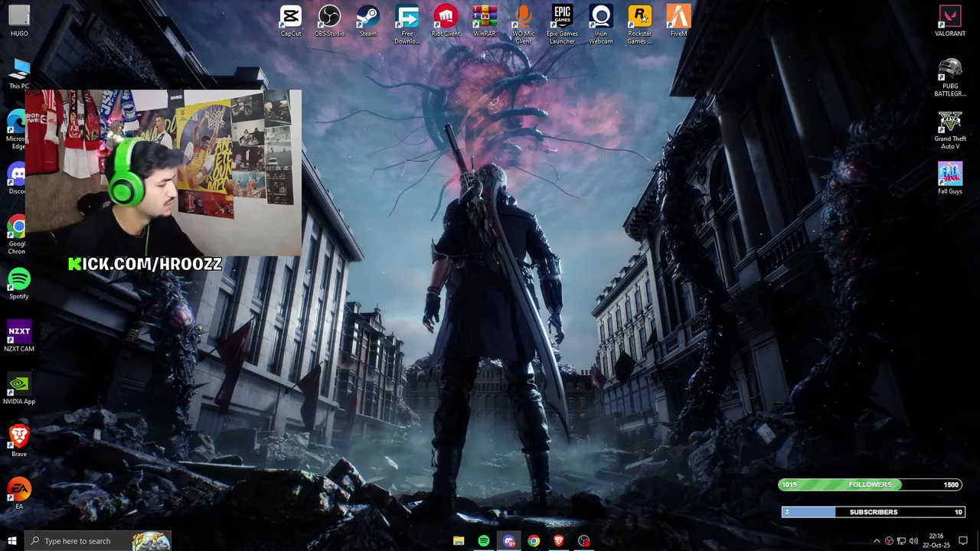Launch the FiveM desktop icon
Screen dimensions: 980x551
coord(678,21)
